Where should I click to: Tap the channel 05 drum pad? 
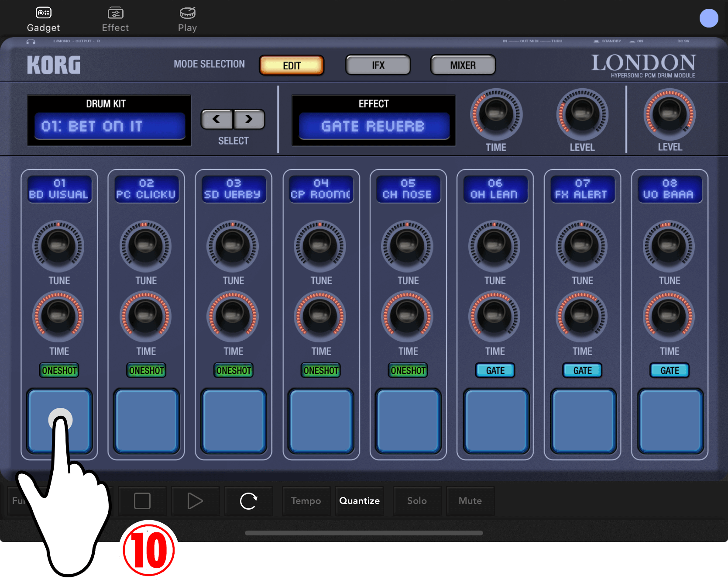coord(409,421)
